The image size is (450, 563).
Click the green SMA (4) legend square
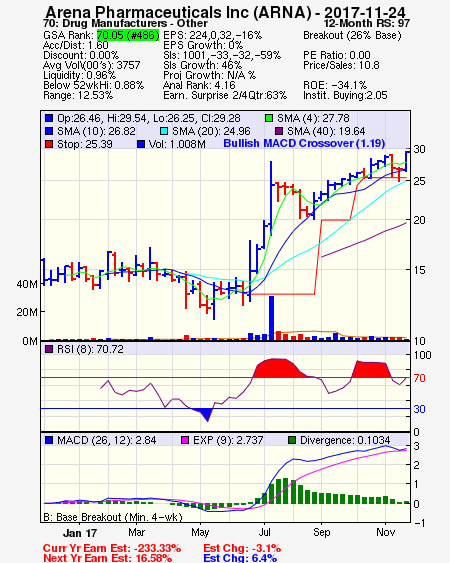click(x=269, y=118)
